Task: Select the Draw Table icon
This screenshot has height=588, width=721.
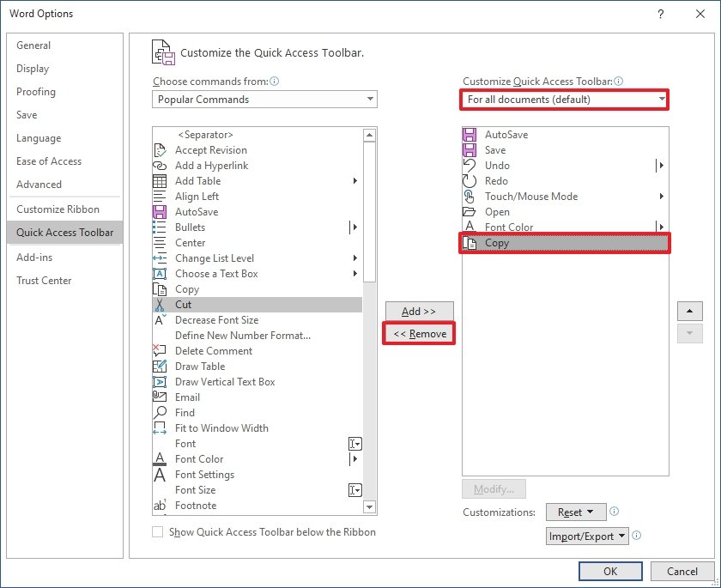Action: tap(160, 367)
